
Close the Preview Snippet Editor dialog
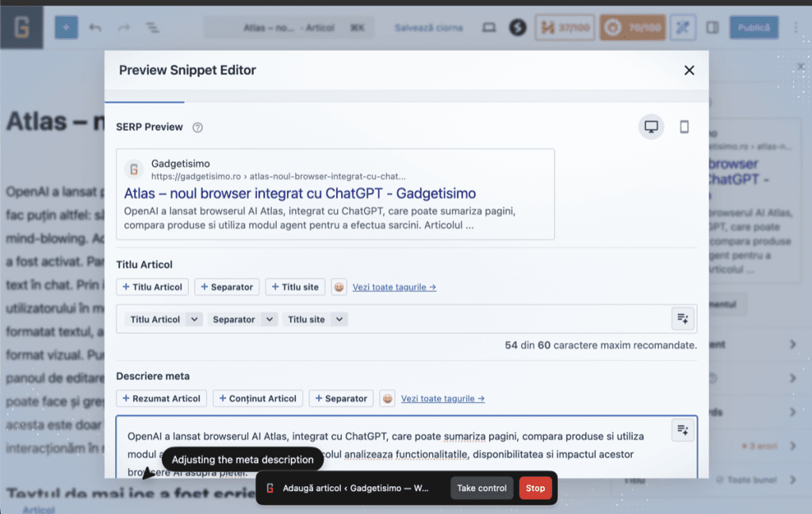pos(689,71)
